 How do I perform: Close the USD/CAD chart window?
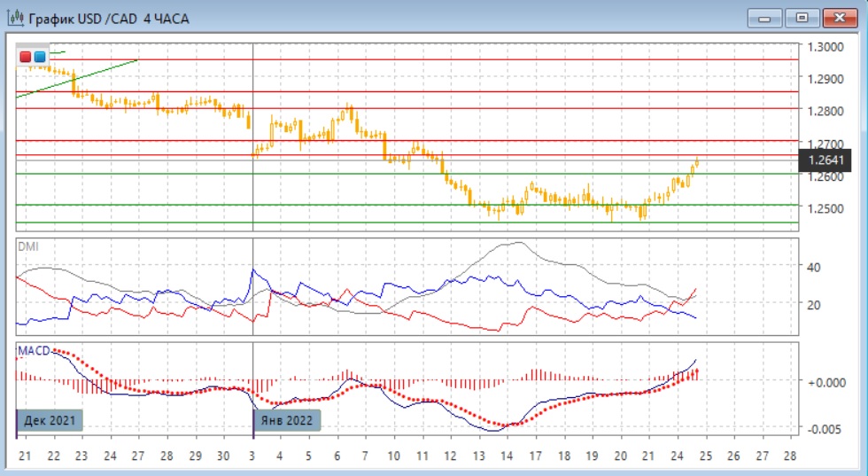(x=840, y=18)
